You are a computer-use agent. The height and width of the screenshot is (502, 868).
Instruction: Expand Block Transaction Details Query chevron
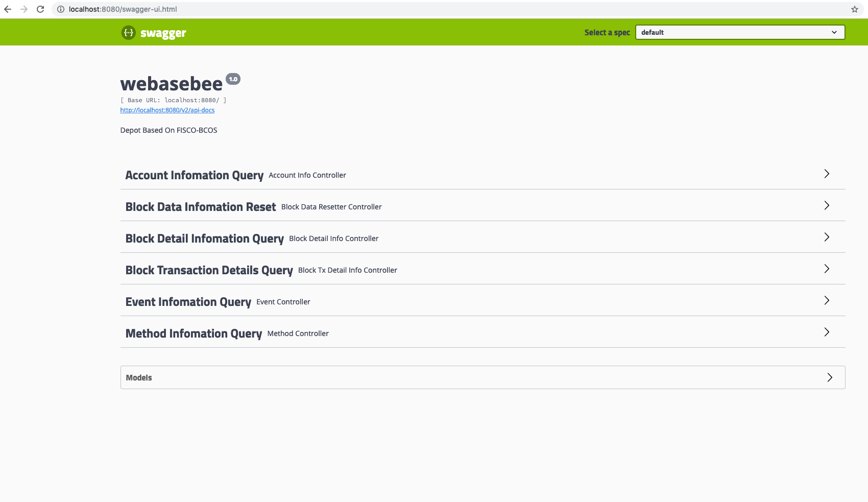point(826,269)
